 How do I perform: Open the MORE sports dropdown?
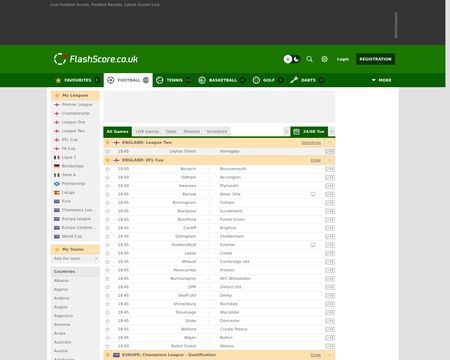(x=381, y=80)
